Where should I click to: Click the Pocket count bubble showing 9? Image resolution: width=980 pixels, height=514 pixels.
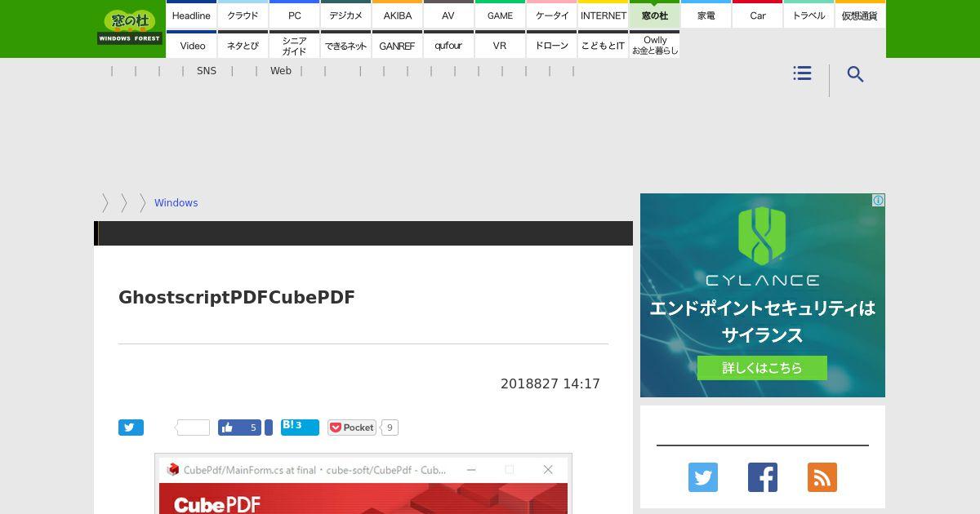pos(390,428)
